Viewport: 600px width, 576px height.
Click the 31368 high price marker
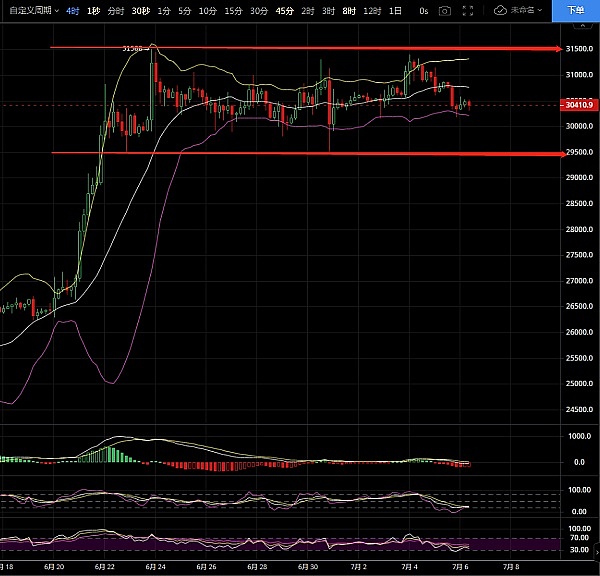(132, 47)
